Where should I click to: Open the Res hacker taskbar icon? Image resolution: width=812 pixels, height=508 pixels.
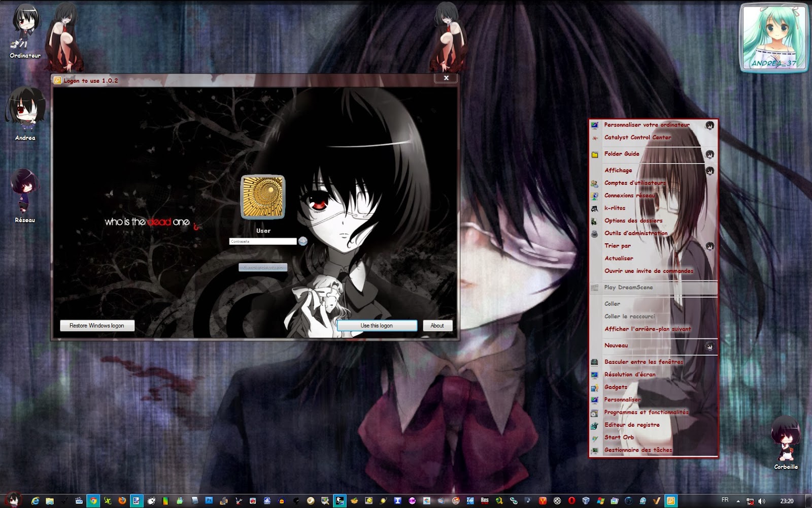485,501
